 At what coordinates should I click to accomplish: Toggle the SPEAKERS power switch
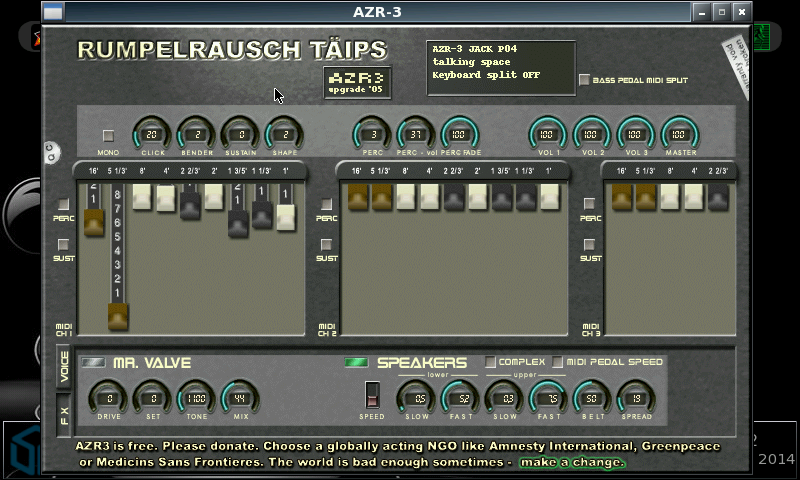[x=356, y=362]
